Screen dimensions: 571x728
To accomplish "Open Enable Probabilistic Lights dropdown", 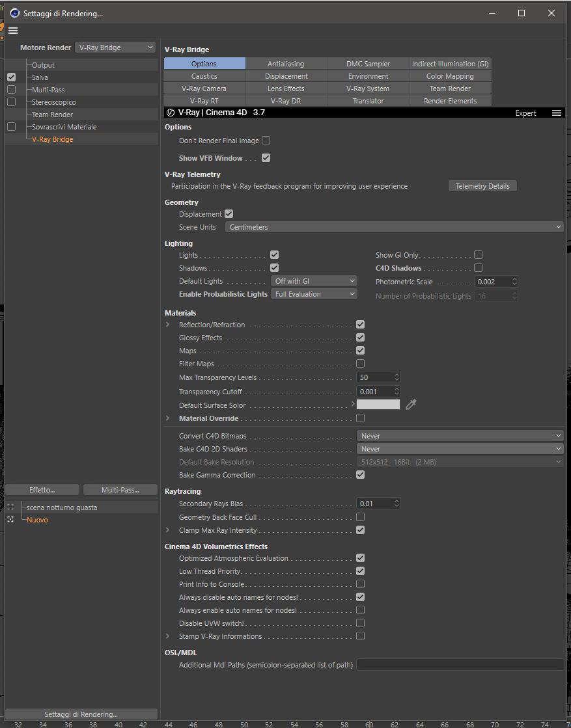I will coord(314,294).
